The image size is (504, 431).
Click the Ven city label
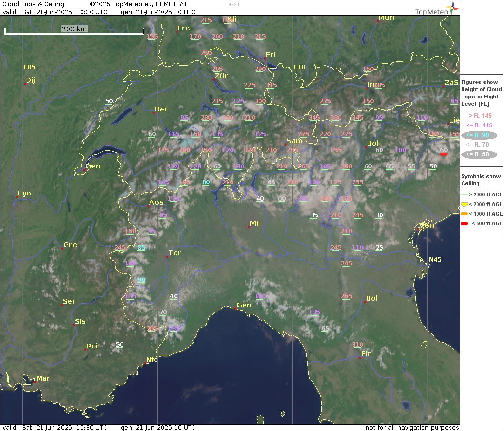click(427, 225)
